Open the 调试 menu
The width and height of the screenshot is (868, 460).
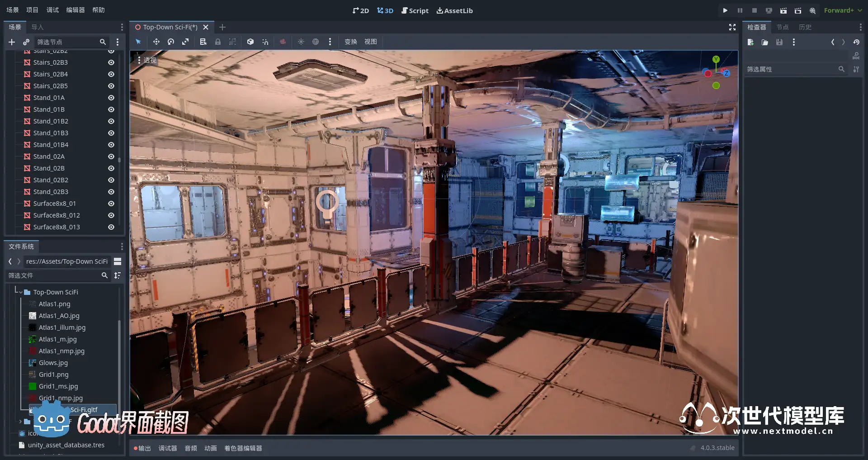coord(52,10)
